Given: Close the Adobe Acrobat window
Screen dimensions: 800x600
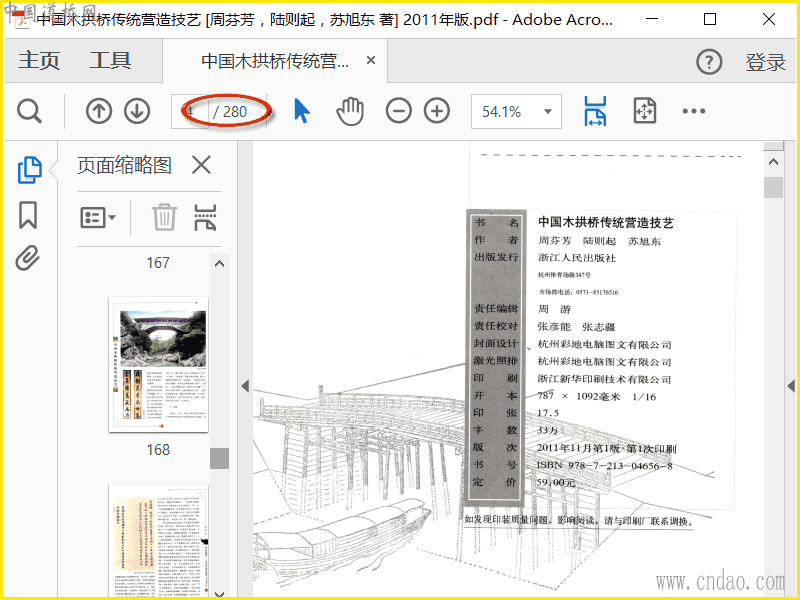Looking at the screenshot, I should pyautogui.click(x=769, y=19).
